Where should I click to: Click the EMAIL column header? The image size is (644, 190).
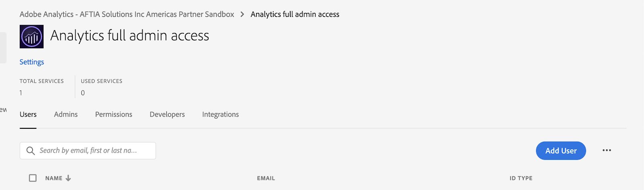point(266,178)
